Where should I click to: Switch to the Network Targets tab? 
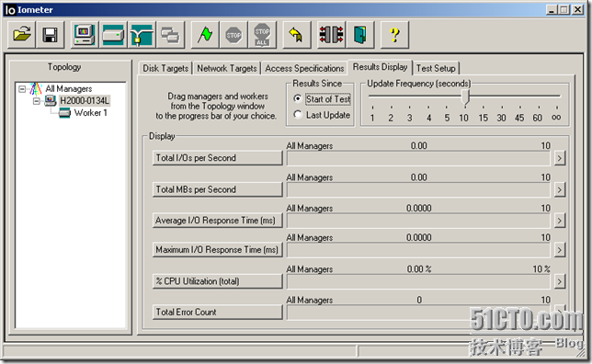(227, 68)
